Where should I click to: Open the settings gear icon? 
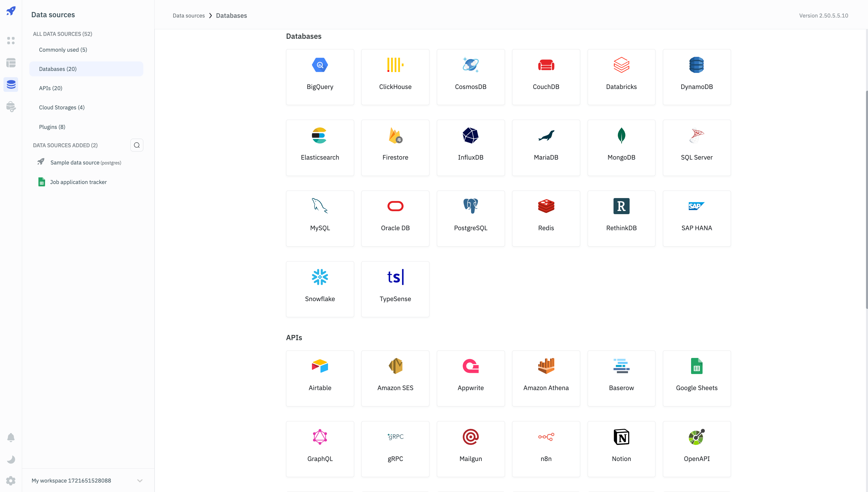click(11, 481)
